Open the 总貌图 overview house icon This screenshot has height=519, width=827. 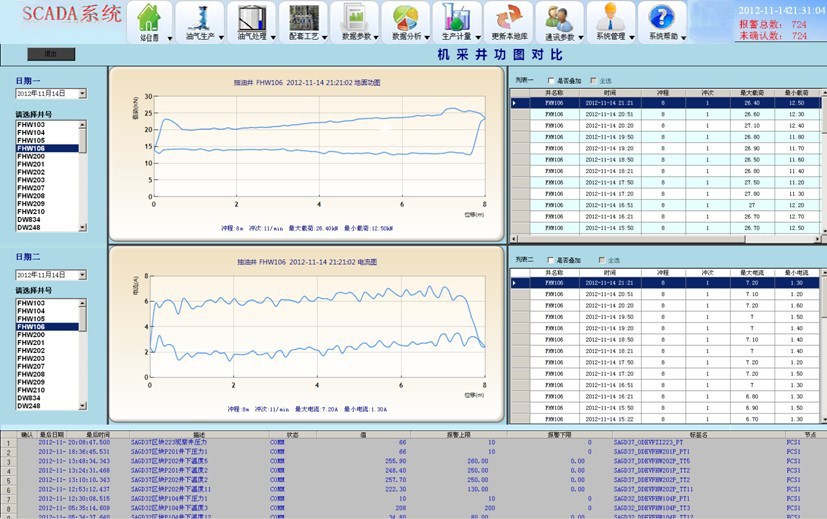coord(149,18)
